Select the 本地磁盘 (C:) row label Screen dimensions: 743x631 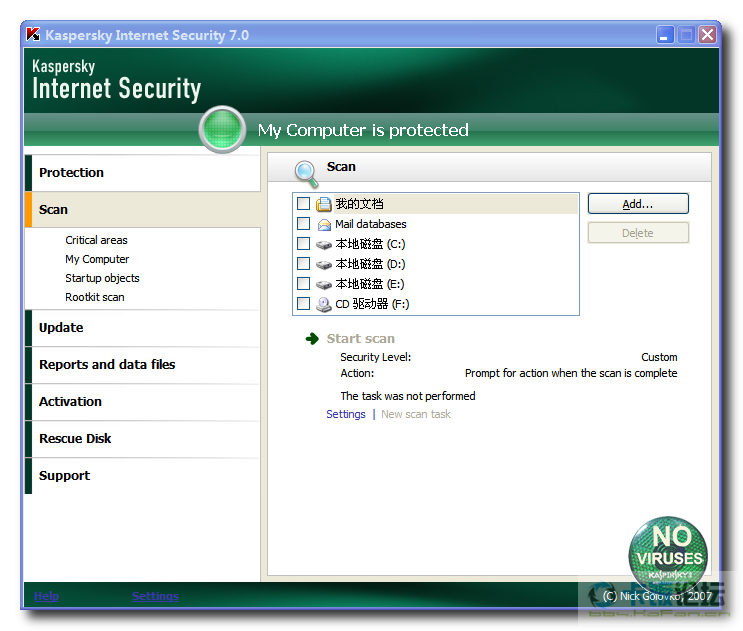(x=371, y=244)
